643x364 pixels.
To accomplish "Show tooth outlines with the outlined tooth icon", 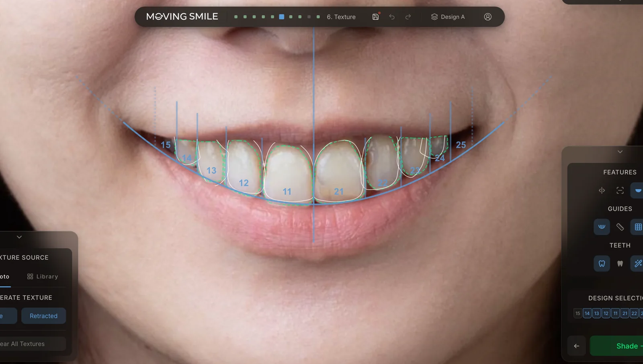I will [602, 264].
